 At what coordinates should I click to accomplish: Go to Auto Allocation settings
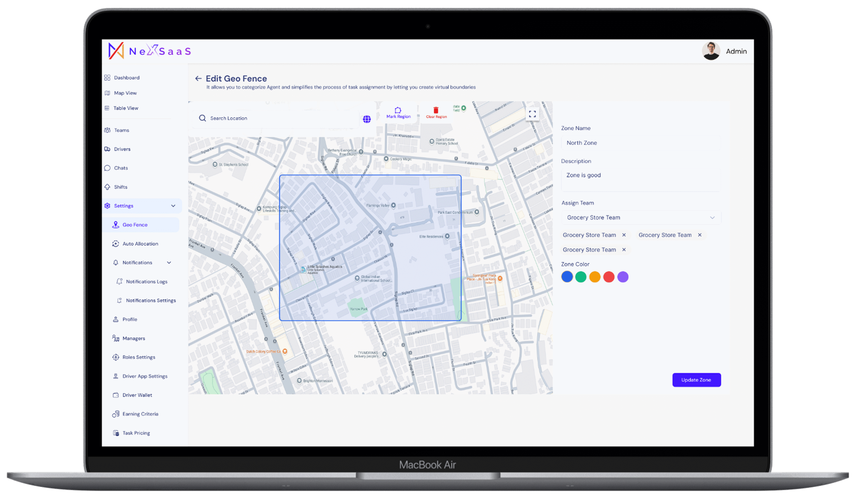point(140,244)
